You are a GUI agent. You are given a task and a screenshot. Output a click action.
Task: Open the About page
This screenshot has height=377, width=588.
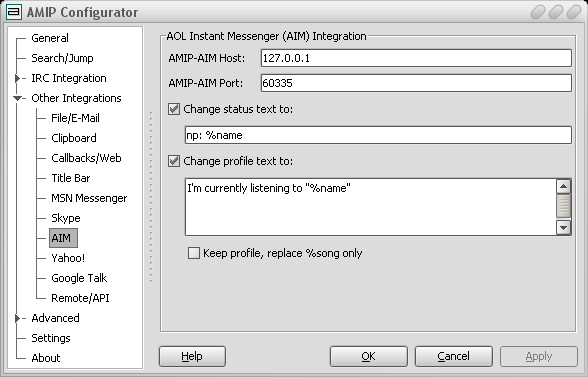(46, 358)
